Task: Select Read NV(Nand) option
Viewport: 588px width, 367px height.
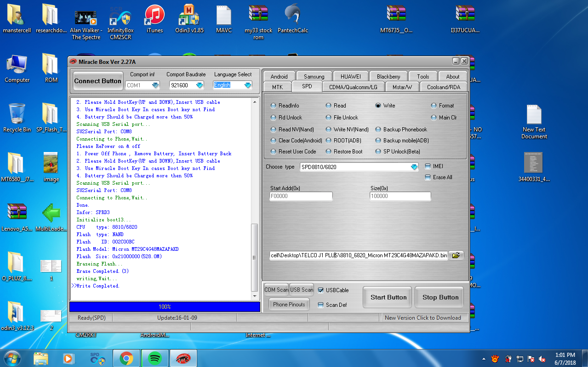Action: pos(292,130)
